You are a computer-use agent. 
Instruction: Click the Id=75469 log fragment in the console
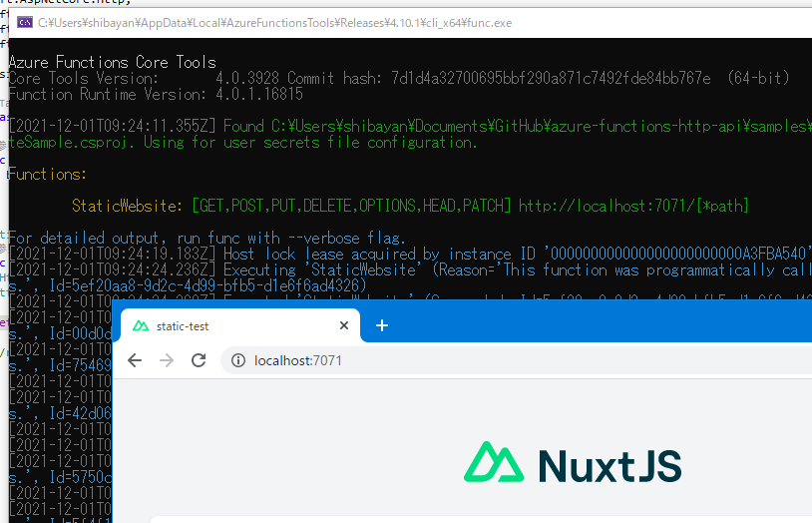pyautogui.click(x=80, y=365)
